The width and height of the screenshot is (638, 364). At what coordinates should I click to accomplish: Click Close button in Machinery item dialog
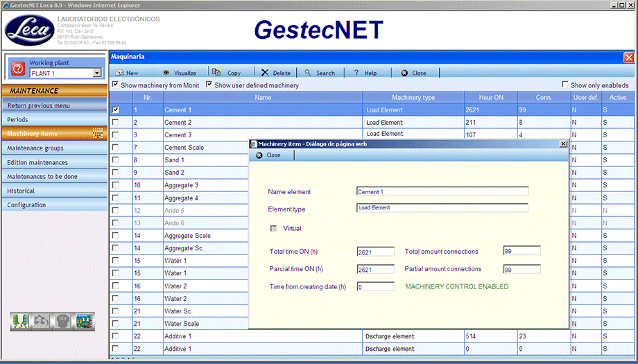click(x=268, y=155)
